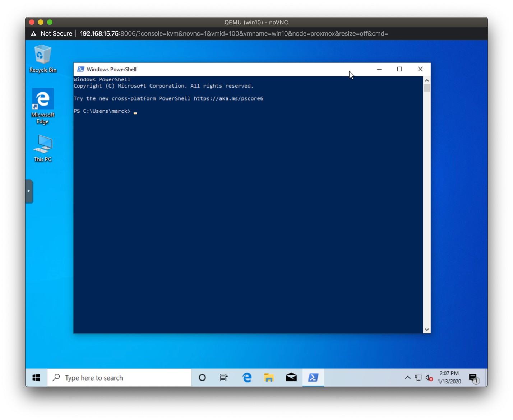513x420 pixels.
Task: Click the PowerShell scrollbar down arrow
Action: (x=427, y=330)
